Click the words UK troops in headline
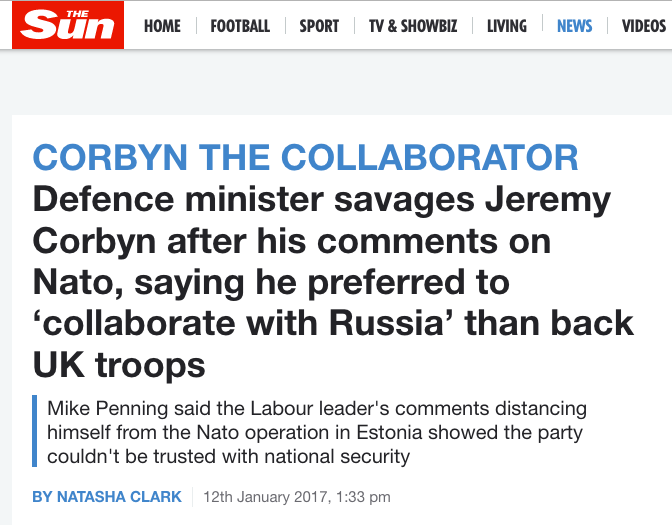Image resolution: width=672 pixels, height=525 pixels. coord(119,365)
